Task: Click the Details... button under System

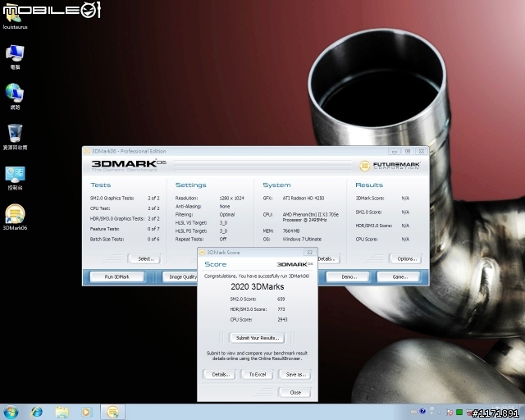Action: point(328,259)
